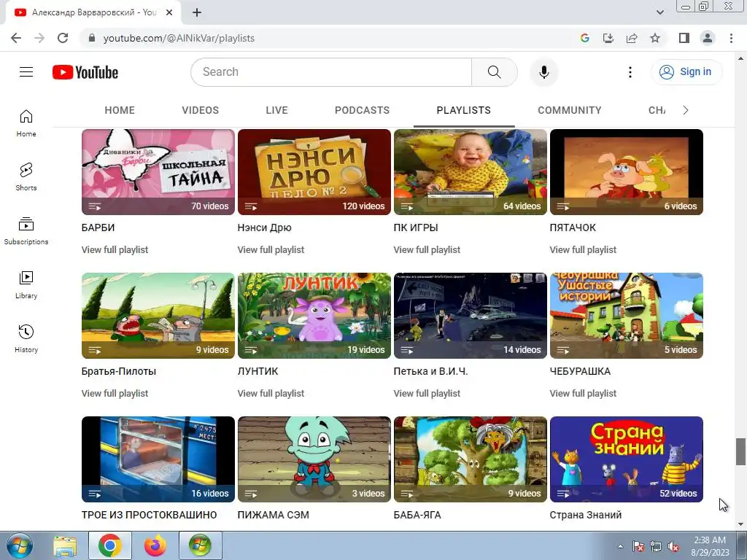The height and width of the screenshot is (560, 747).
Task: Switch to PODCASTS tab
Action: click(362, 110)
